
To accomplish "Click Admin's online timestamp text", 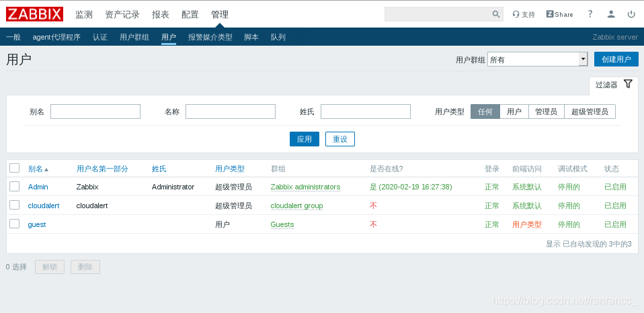I will coord(411,187).
